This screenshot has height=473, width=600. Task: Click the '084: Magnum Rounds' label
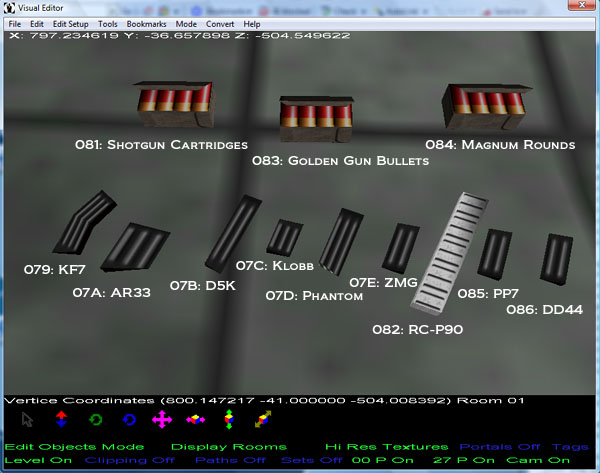[x=500, y=145]
